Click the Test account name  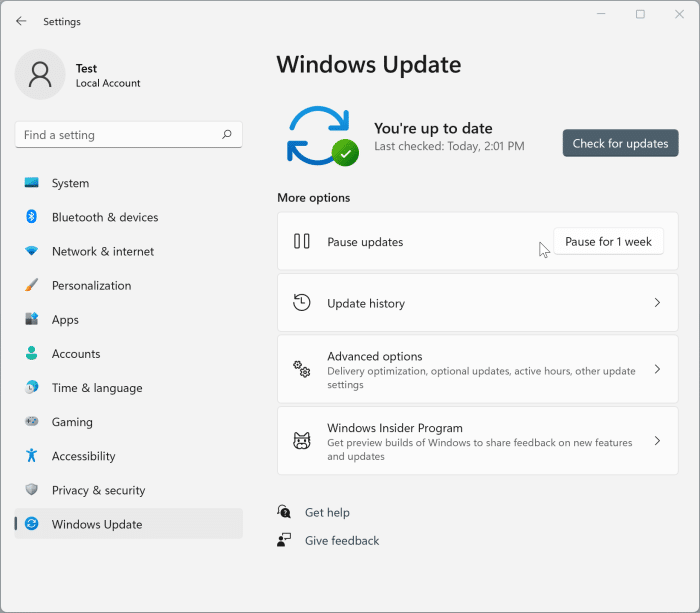click(x=86, y=68)
